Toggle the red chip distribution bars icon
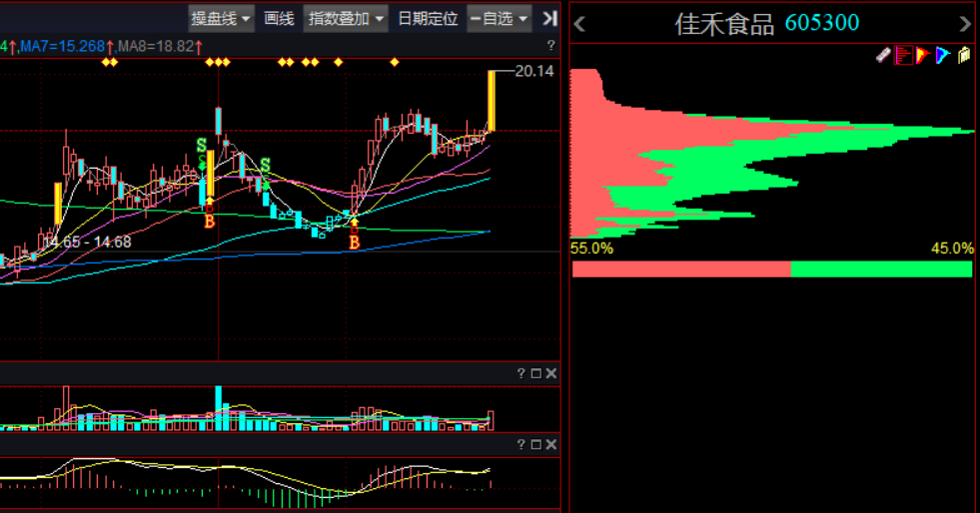Screen dimensions: 980x513 (x=903, y=56)
